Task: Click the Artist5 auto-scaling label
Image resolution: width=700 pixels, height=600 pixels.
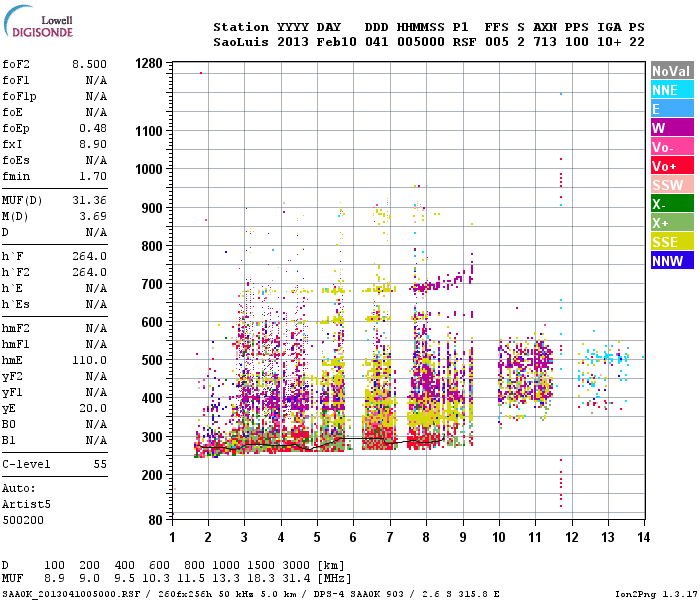Action: pos(26,504)
